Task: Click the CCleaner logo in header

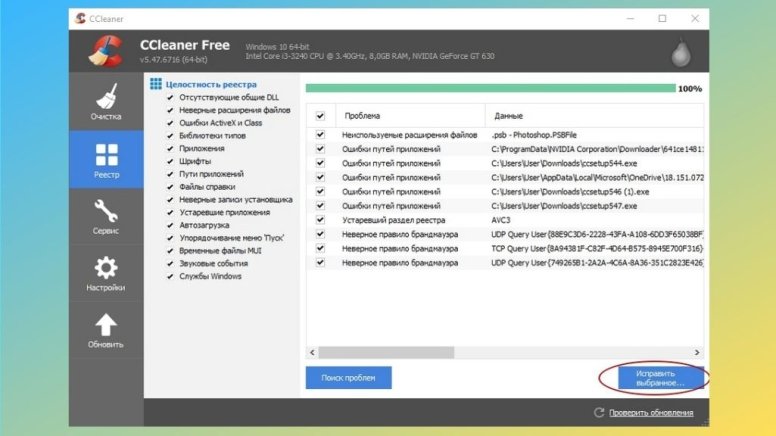Action: click(106, 51)
